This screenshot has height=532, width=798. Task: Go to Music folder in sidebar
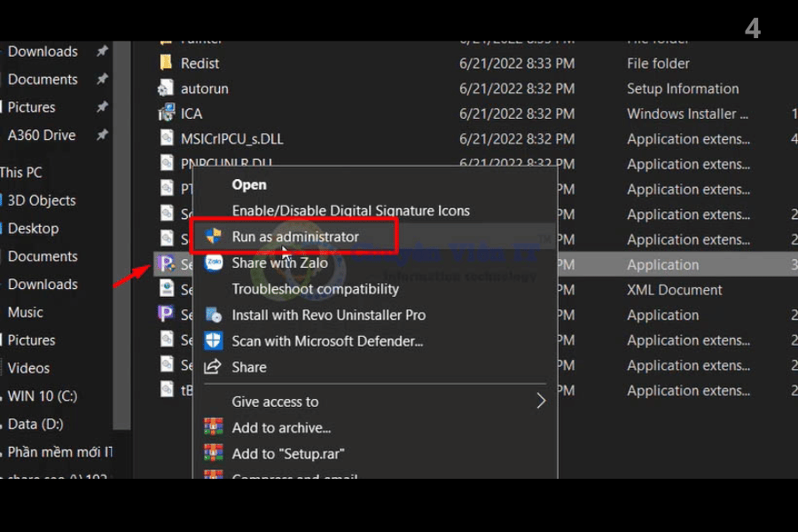(26, 312)
